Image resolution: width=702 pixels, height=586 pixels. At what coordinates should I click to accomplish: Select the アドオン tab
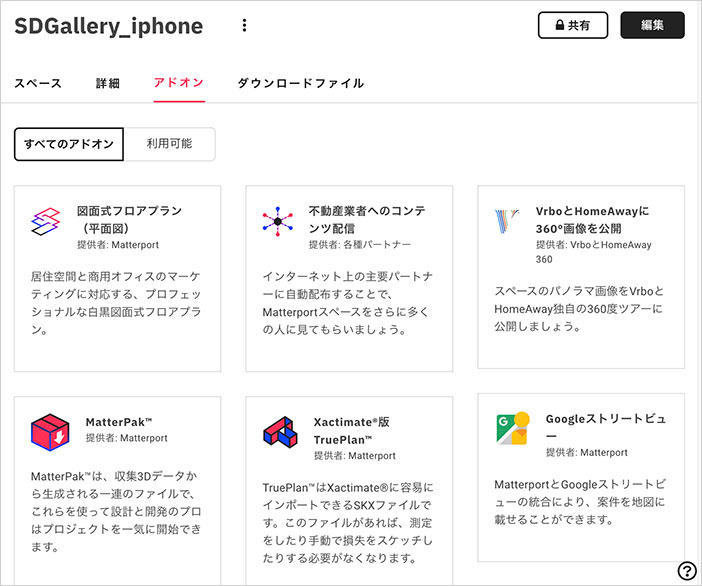click(x=179, y=83)
